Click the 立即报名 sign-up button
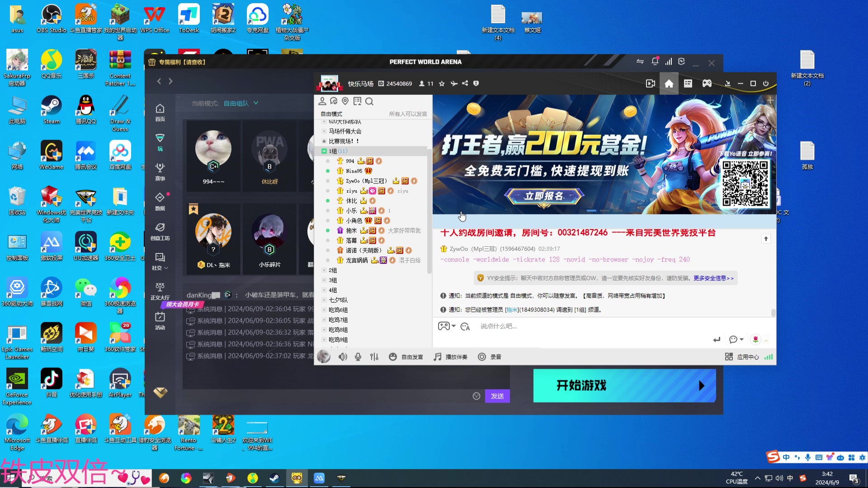 (544, 197)
